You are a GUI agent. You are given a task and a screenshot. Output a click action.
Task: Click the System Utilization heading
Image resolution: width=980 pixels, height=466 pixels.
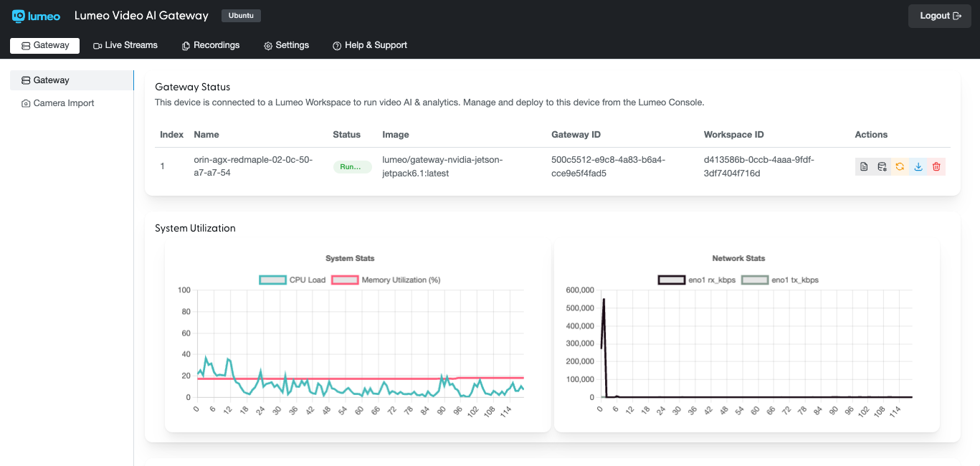(195, 228)
